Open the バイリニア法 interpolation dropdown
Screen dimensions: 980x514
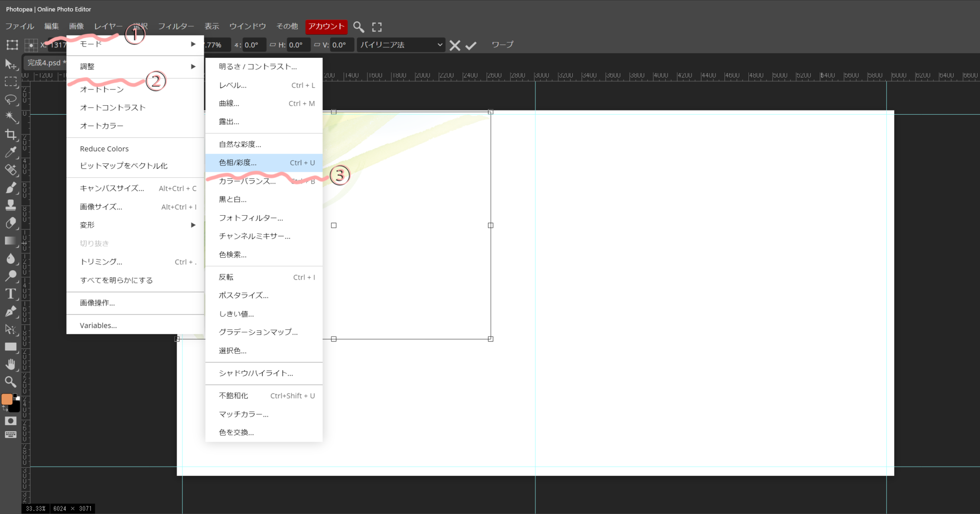click(401, 44)
